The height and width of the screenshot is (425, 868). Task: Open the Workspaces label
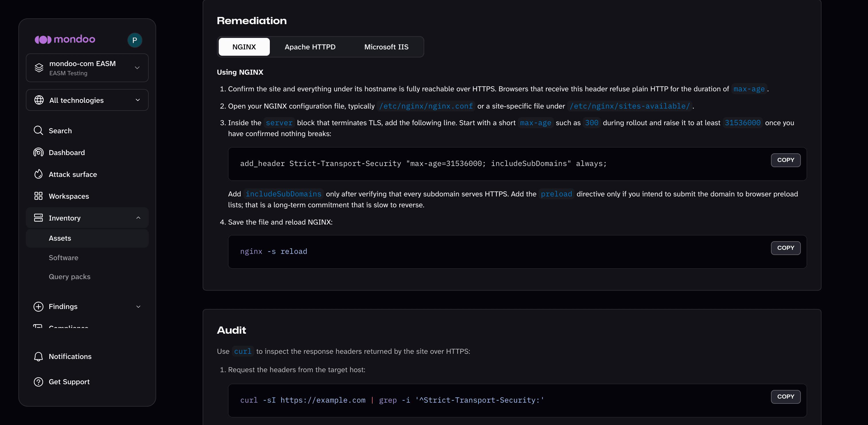tap(69, 196)
